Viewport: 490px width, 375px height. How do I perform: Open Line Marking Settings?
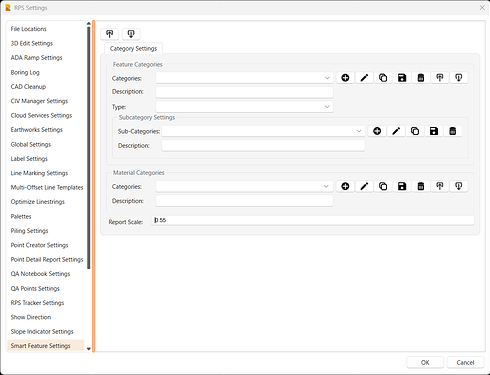coord(39,173)
